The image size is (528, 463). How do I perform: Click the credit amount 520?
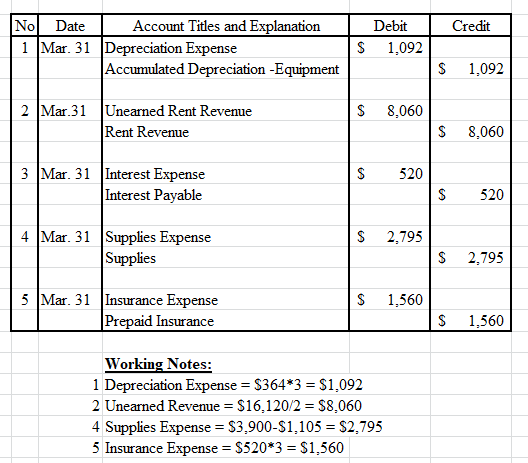[471, 195]
